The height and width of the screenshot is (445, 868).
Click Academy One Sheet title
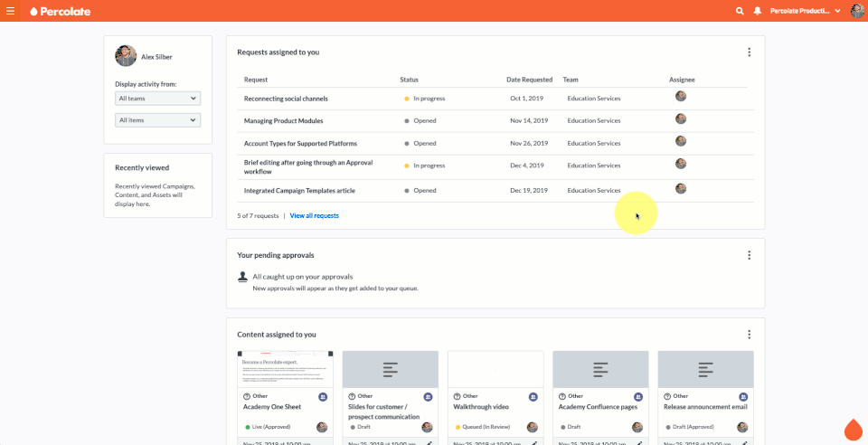click(272, 407)
